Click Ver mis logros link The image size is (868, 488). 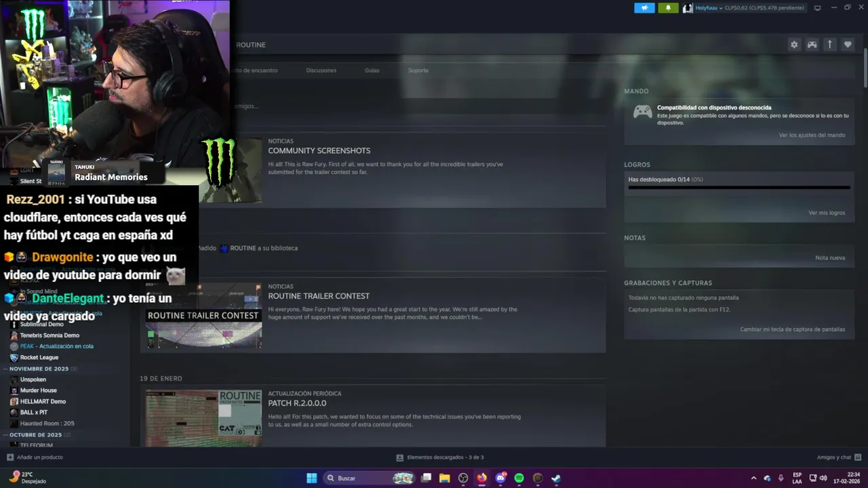point(827,213)
